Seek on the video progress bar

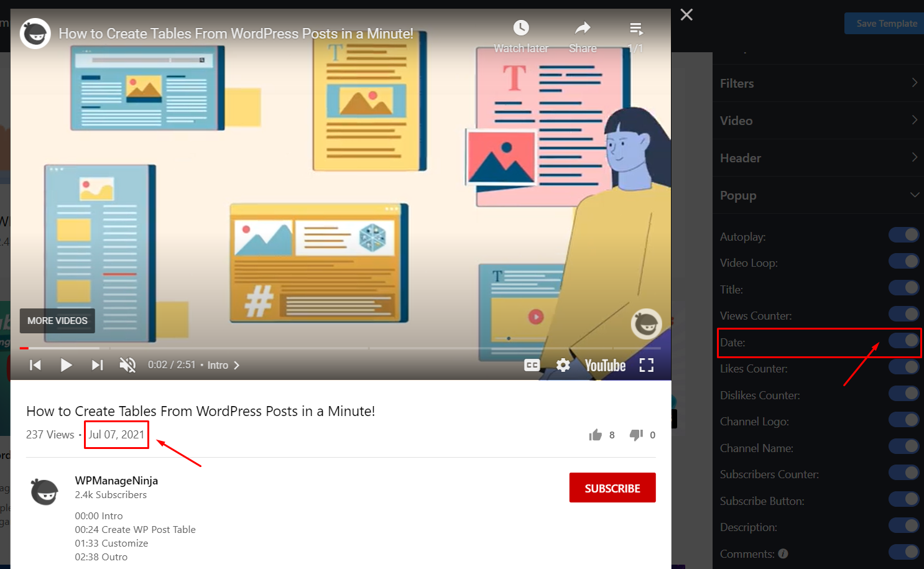(341, 348)
